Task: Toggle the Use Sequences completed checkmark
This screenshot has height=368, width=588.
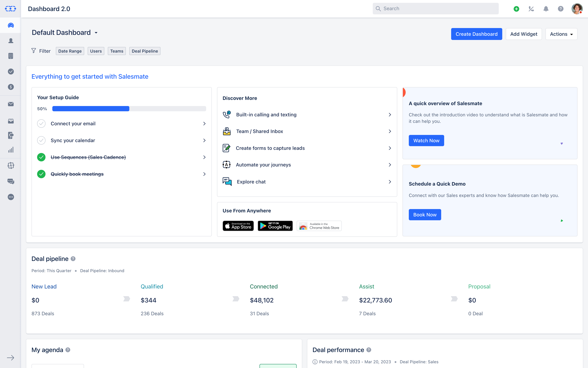Action: click(41, 157)
